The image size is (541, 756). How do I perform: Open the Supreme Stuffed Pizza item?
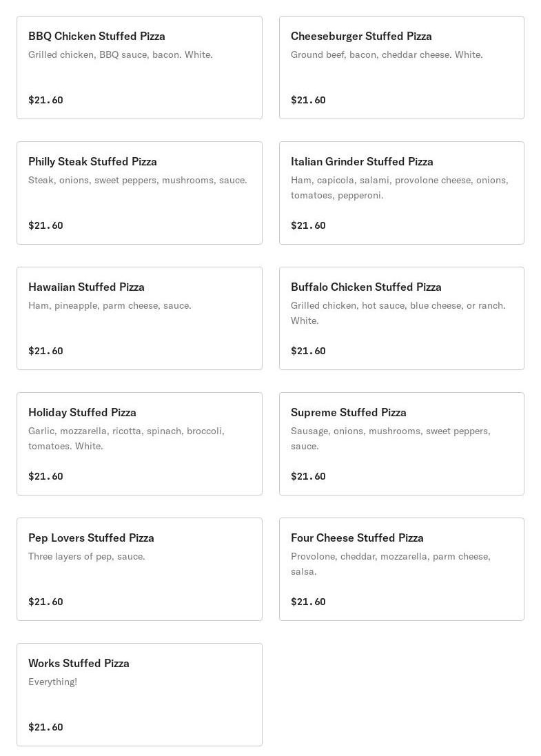click(x=401, y=444)
